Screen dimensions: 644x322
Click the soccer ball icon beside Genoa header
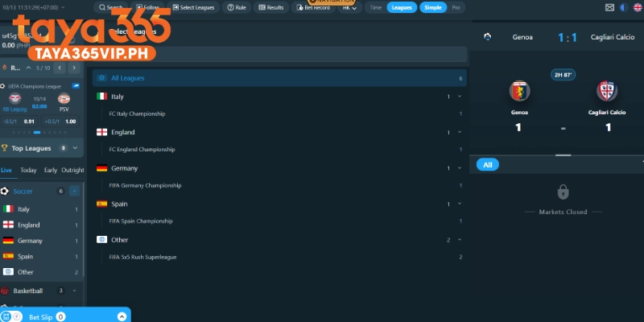488,36
